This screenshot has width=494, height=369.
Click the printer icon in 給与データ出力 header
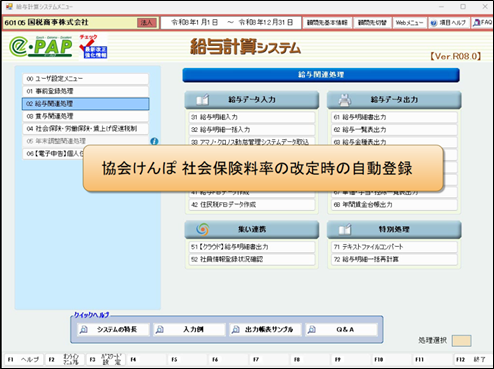[x=345, y=99]
